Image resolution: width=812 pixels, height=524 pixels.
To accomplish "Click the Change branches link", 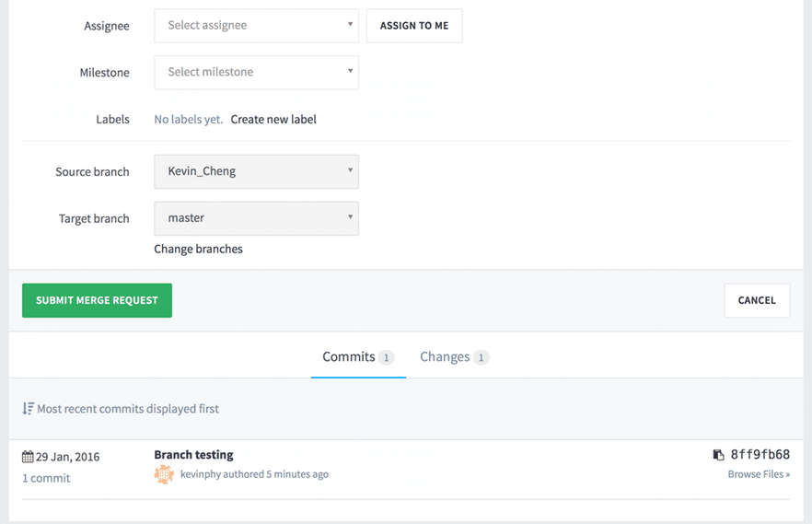I will (198, 249).
